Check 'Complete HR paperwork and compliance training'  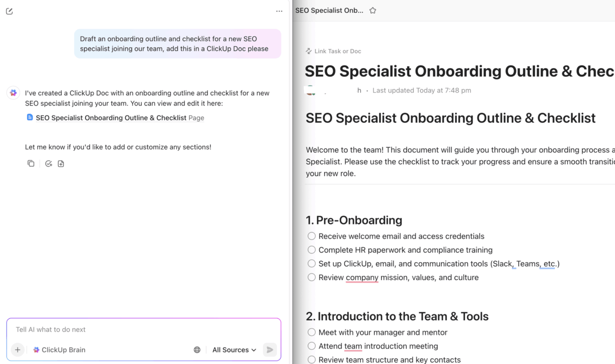311,250
